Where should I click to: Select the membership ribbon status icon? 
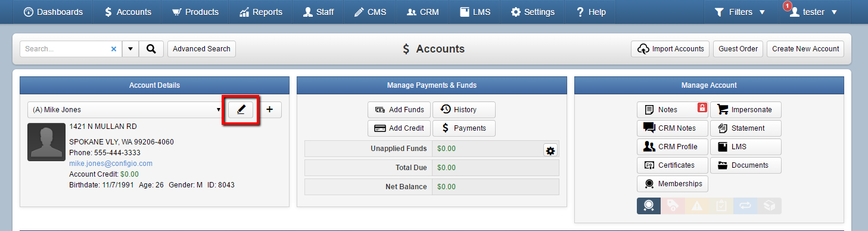[x=649, y=206]
